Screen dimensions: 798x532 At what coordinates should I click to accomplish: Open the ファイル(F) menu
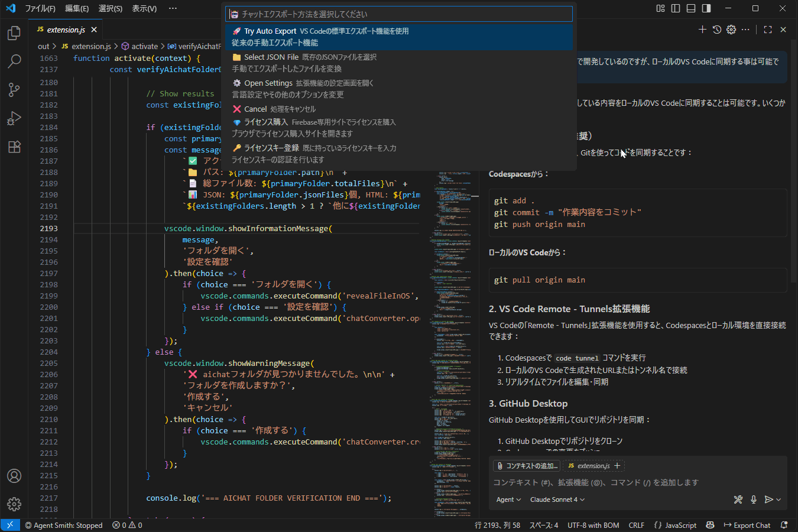click(40, 8)
